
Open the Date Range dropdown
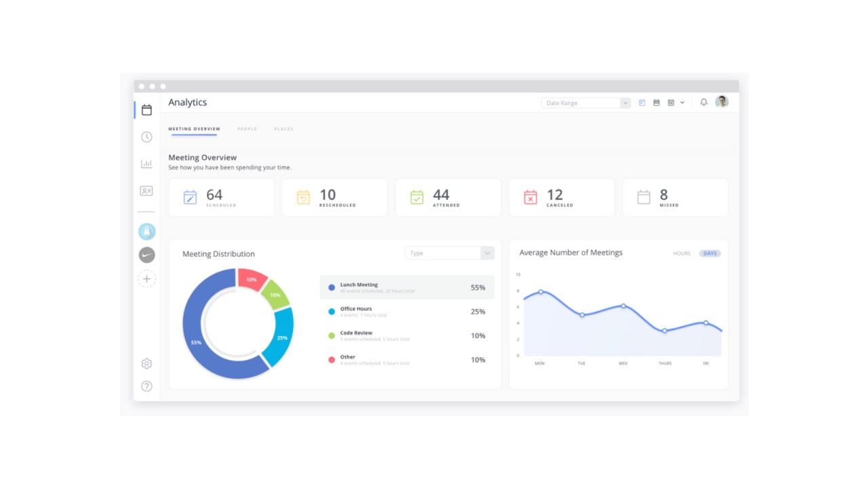coord(586,103)
